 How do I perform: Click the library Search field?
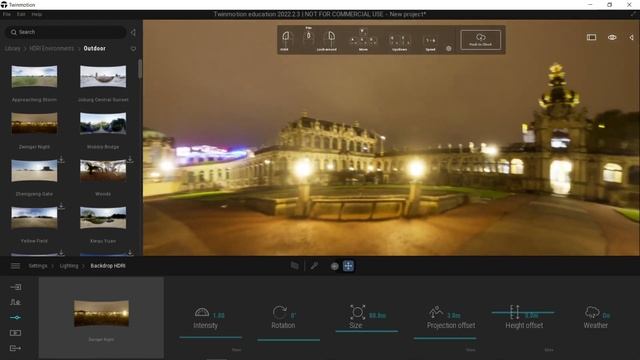pyautogui.click(x=65, y=32)
